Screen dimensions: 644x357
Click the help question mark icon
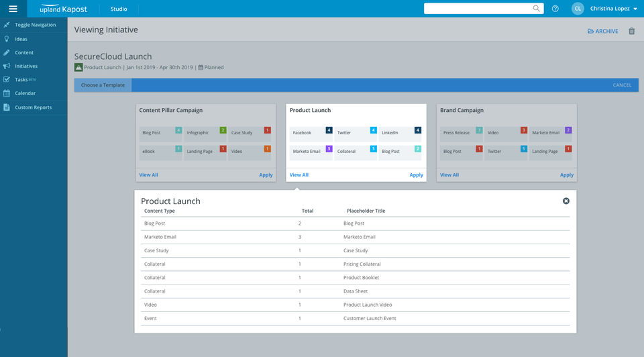tap(555, 9)
